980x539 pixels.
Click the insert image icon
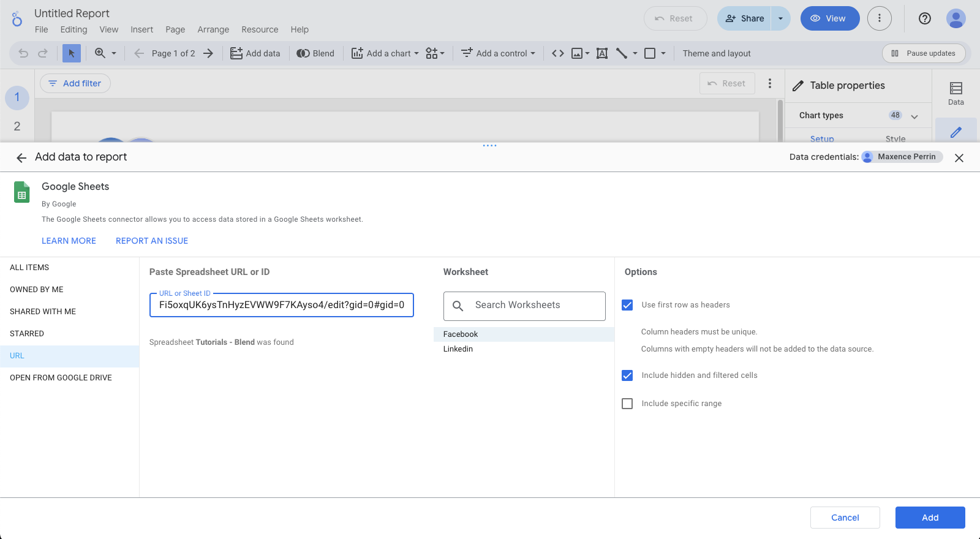coord(577,53)
